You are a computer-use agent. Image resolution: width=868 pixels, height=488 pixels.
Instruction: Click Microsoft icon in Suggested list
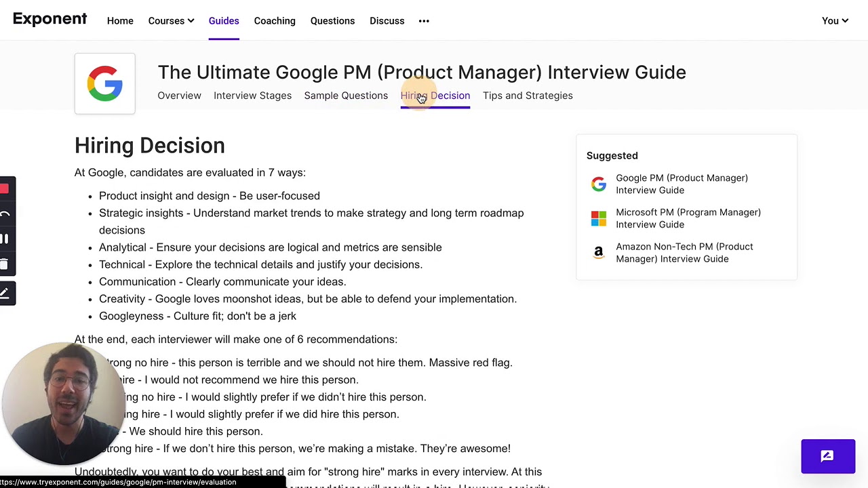click(x=599, y=218)
